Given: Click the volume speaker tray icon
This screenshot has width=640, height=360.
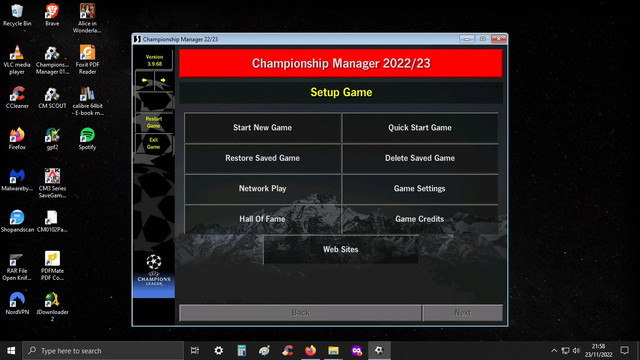Looking at the screenshot, I should (x=576, y=351).
